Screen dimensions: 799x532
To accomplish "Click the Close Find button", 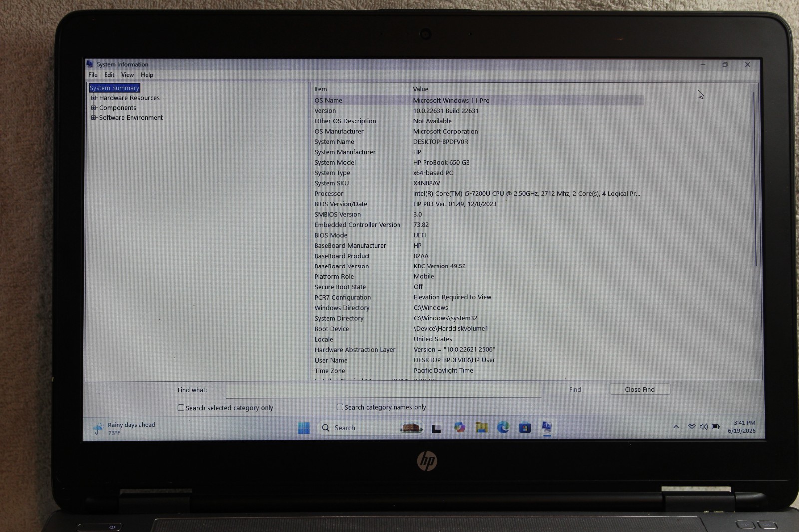I will click(640, 389).
